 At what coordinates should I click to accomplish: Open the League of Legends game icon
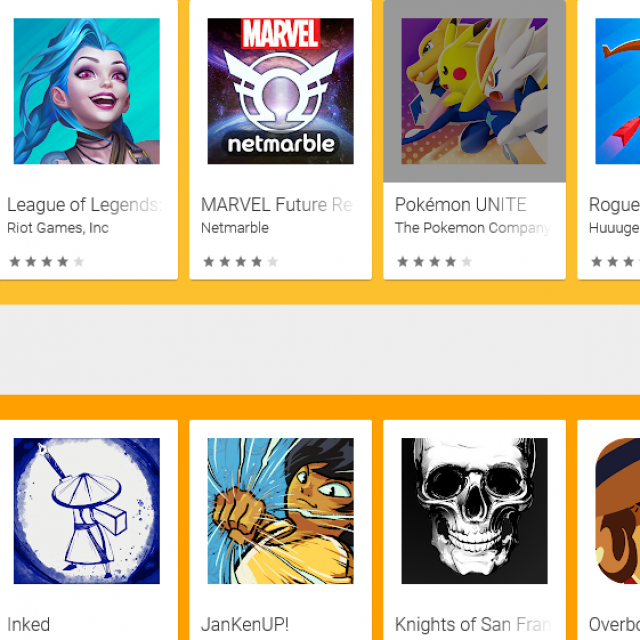pos(87,91)
